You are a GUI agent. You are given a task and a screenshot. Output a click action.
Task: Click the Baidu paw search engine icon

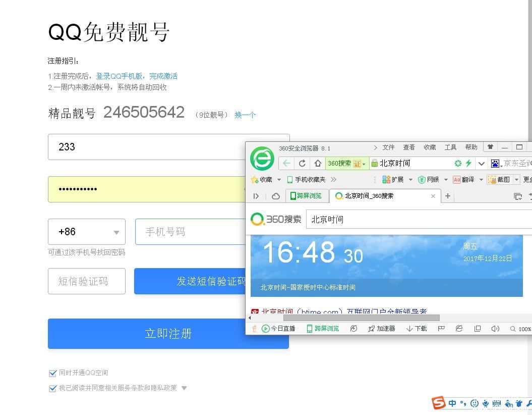point(495,164)
